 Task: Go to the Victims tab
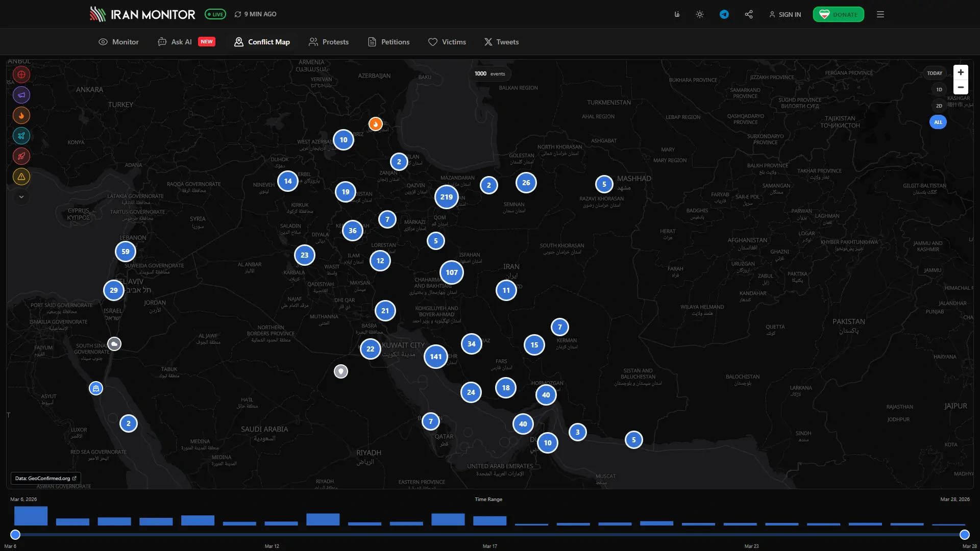447,42
